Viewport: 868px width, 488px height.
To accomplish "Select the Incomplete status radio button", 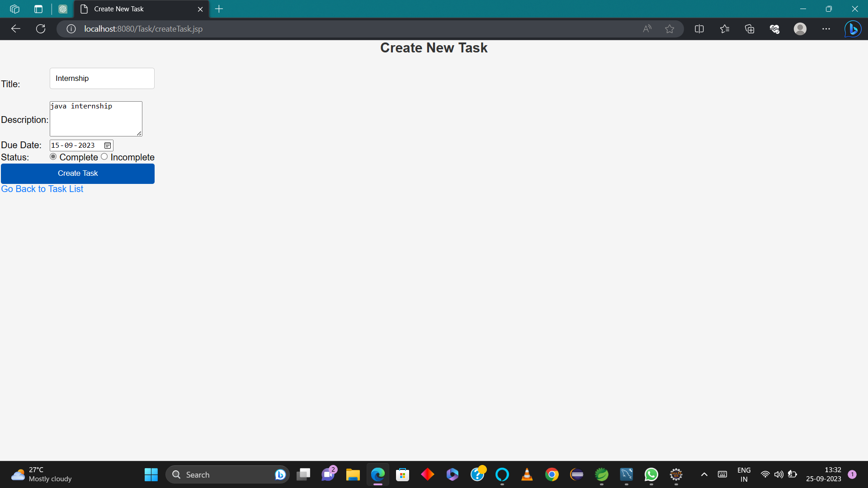I will point(104,157).
